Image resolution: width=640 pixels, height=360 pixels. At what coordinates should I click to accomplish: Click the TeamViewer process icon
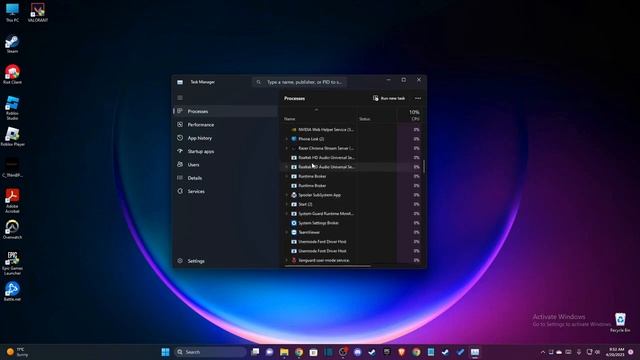[x=293, y=232]
